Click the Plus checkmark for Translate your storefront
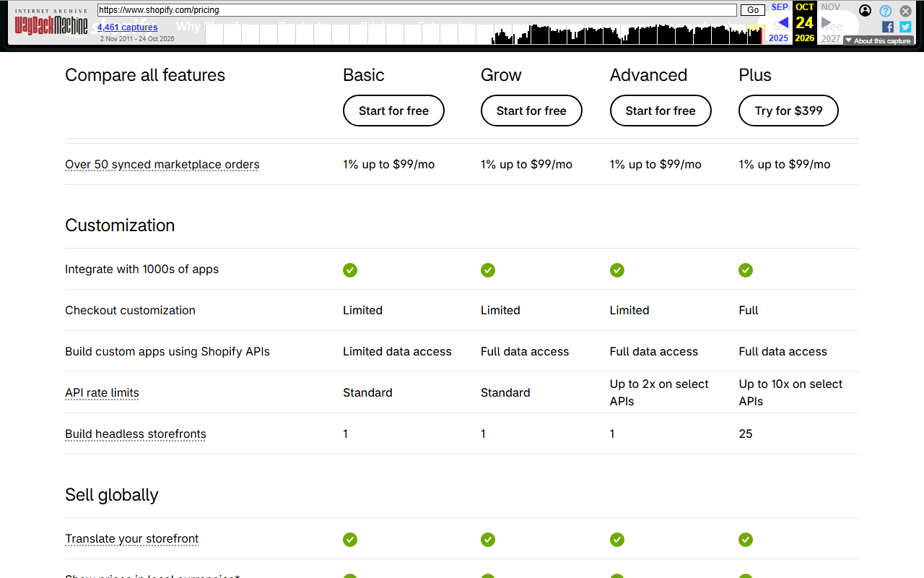This screenshot has height=578, width=924. 746,539
